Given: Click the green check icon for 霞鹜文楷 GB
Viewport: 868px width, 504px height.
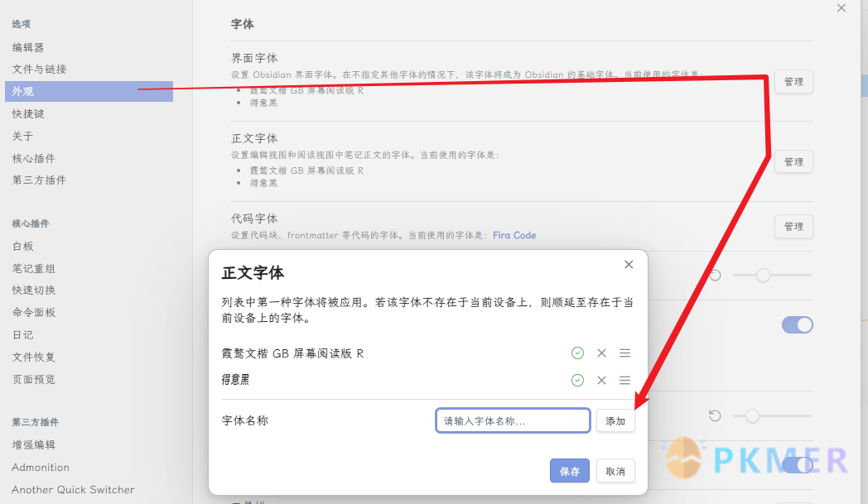Looking at the screenshot, I should (x=577, y=353).
